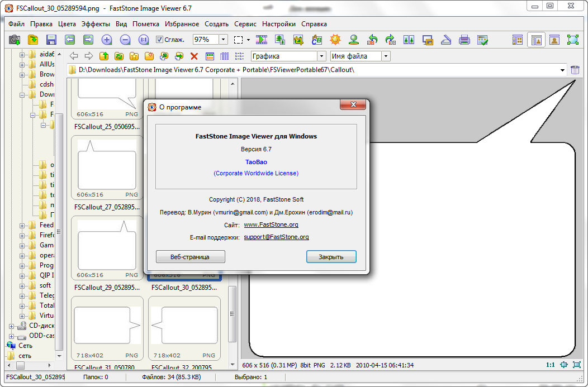The image size is (588, 387).
Task: Open the 97% zoom level dropdown
Action: click(223, 40)
